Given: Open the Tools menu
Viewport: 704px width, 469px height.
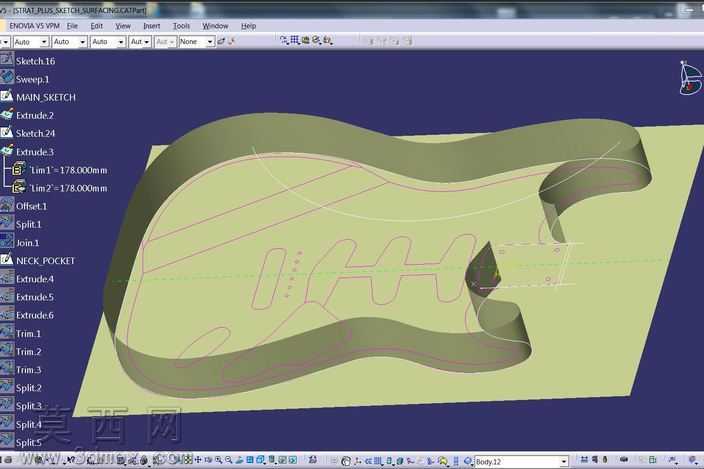Looking at the screenshot, I should coord(181,26).
